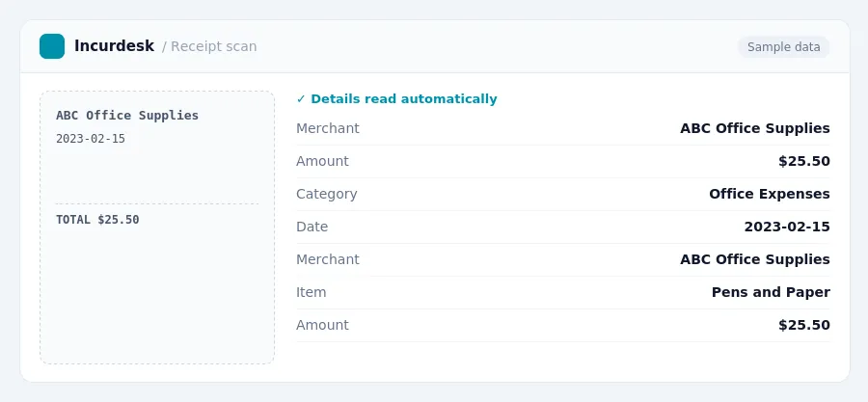Click the Date field label

pos(312,227)
